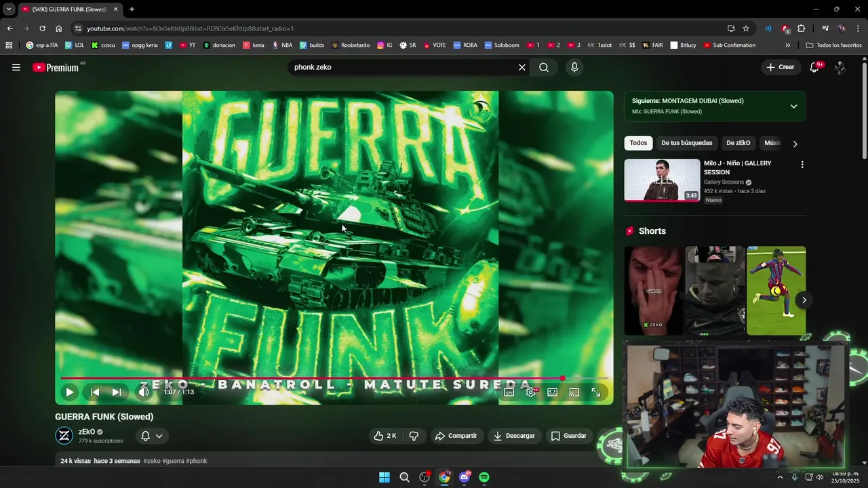Open Todos los favoritos folder
Image resolution: width=868 pixels, height=488 pixels.
833,45
